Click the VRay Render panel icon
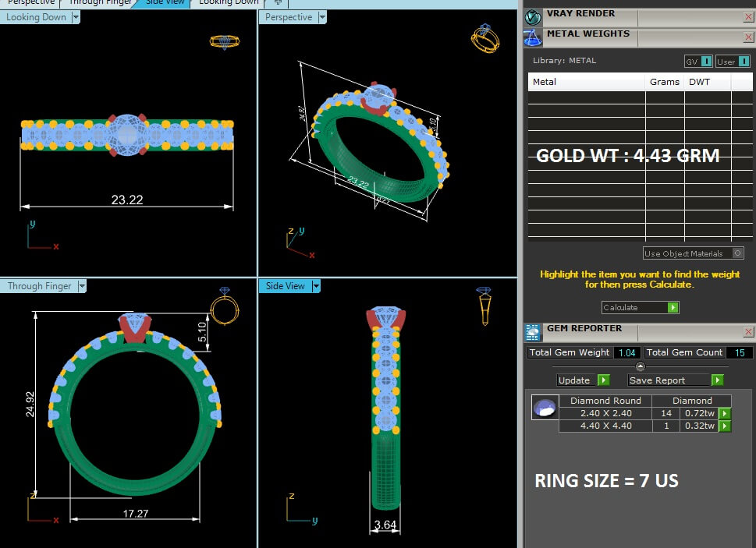The height and width of the screenshot is (548, 756). (x=534, y=17)
